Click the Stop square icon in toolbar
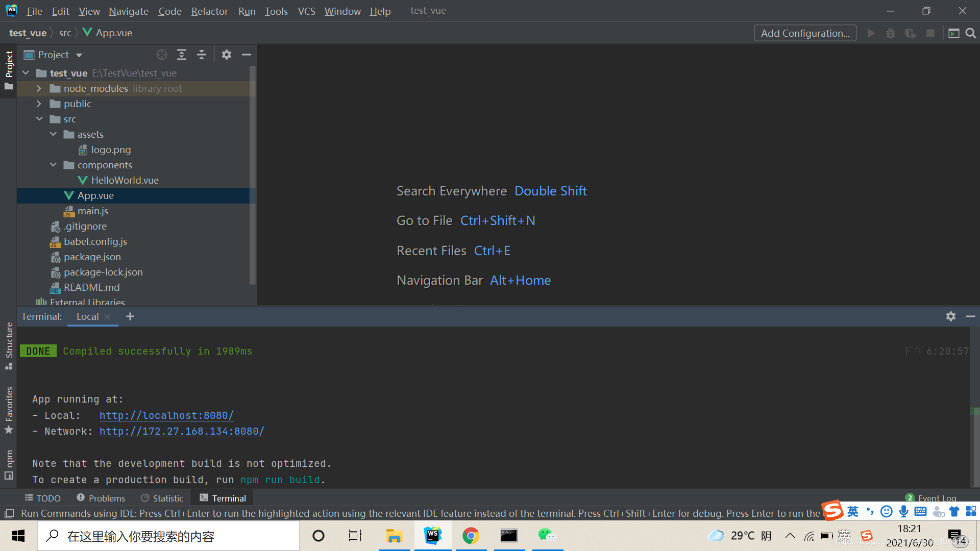Screen dimensions: 980x551 930,33
